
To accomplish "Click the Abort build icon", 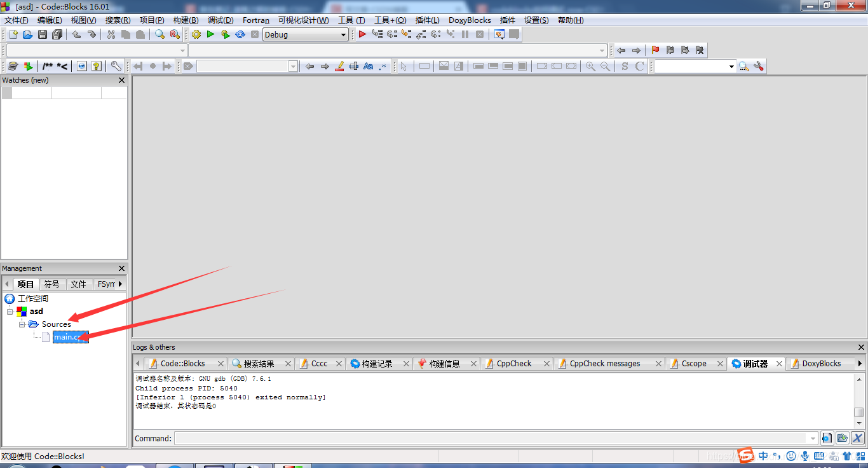I will 255,34.
